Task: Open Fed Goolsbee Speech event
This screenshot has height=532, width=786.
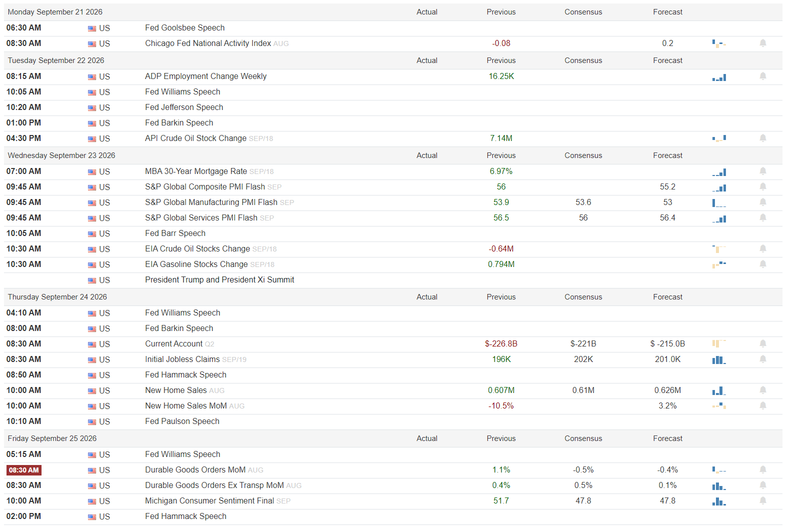Action: (185, 28)
